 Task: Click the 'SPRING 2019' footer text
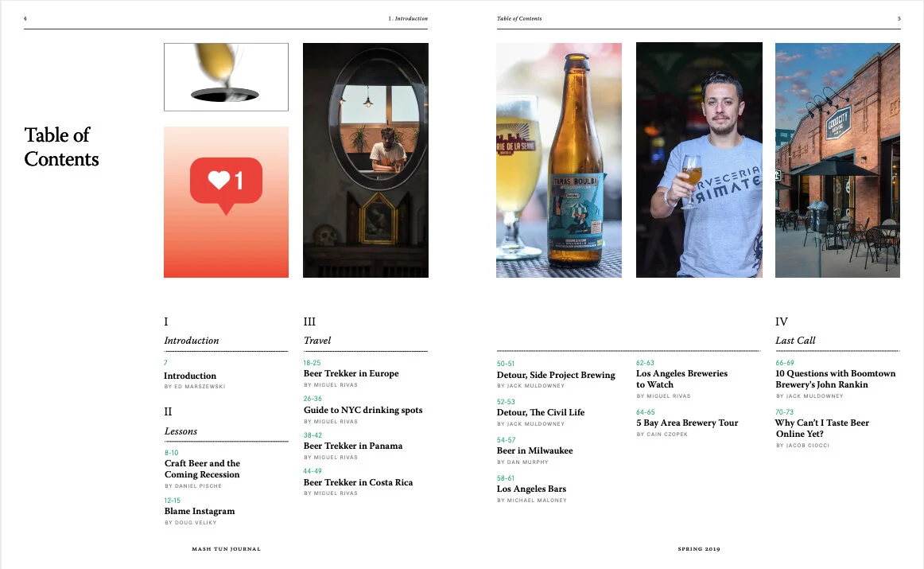tap(699, 549)
